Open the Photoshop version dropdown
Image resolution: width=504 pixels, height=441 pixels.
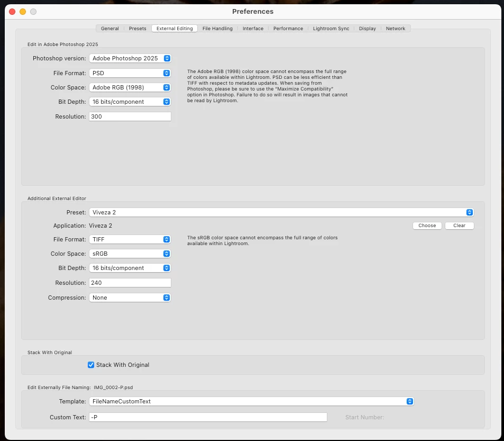click(130, 58)
